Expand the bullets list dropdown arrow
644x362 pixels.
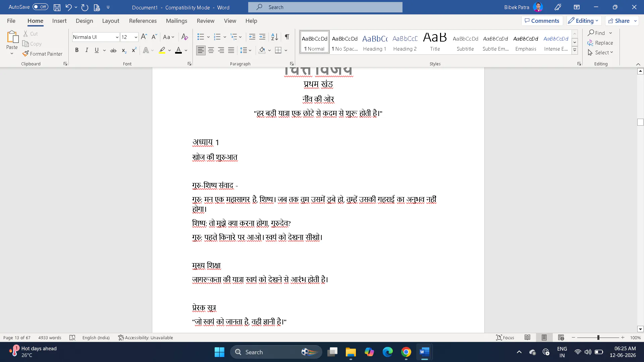pyautogui.click(x=208, y=37)
